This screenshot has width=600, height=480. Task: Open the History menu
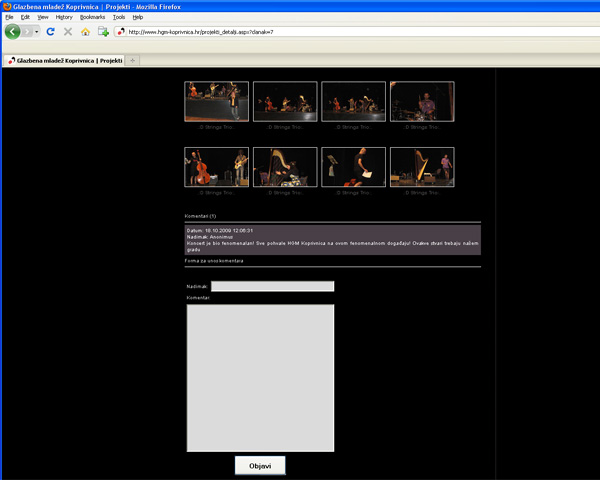click(x=64, y=17)
